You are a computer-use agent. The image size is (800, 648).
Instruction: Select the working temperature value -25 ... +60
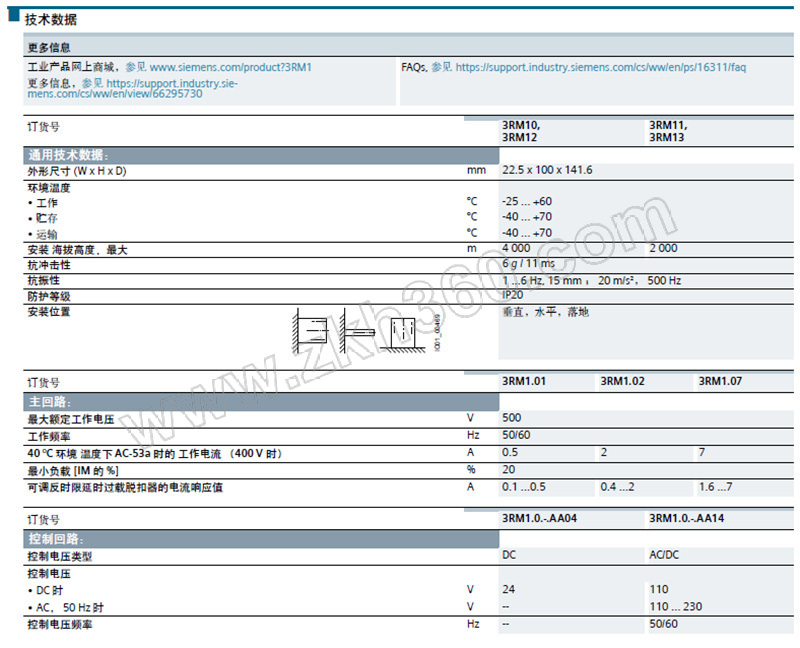(x=527, y=201)
